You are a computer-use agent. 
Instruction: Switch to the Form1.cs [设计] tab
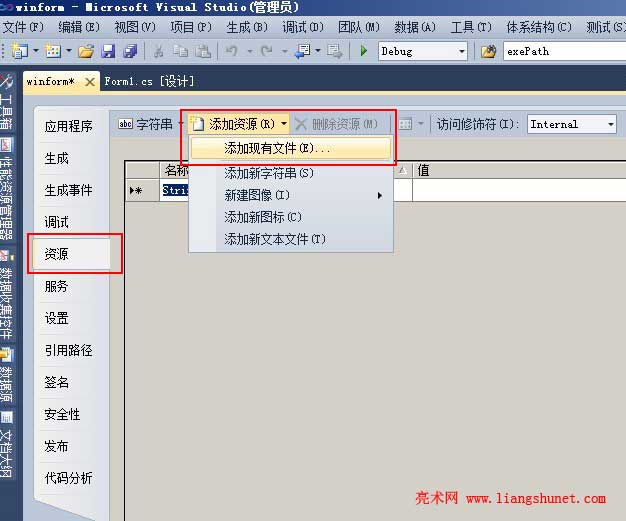[x=149, y=81]
